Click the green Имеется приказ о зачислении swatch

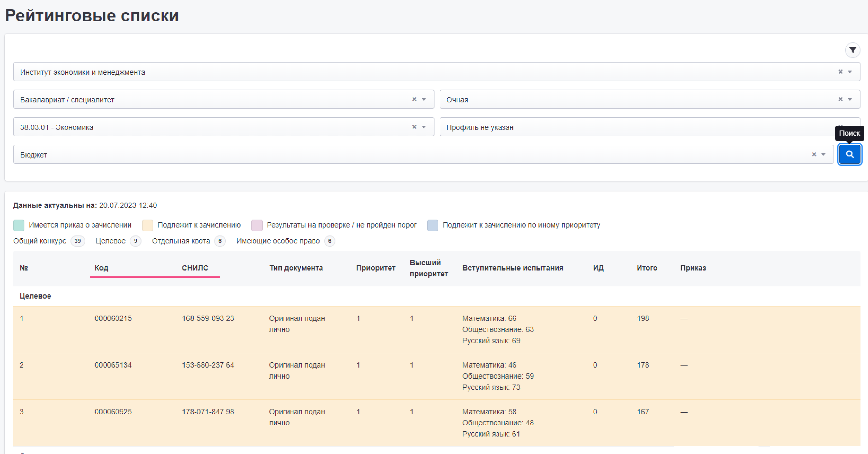(19, 225)
